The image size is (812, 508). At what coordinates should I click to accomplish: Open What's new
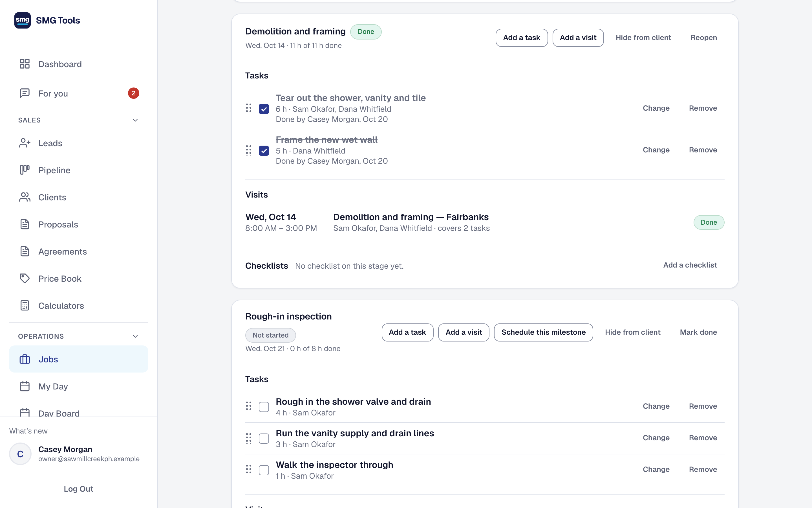pyautogui.click(x=28, y=431)
